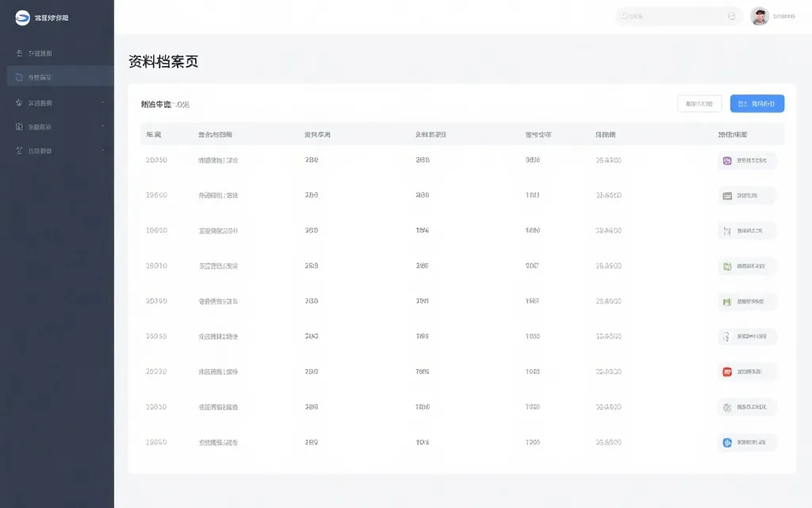Open the first sidebar navigation menu entry

point(48,52)
